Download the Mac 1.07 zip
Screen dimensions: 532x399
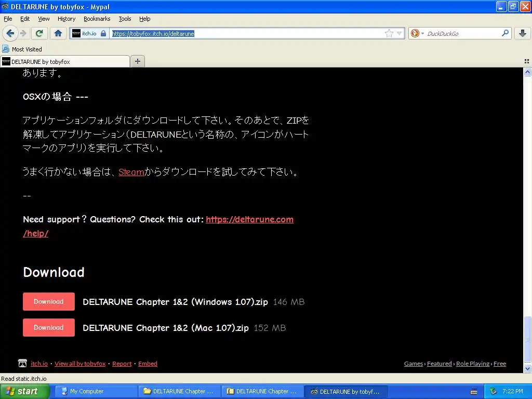click(x=48, y=327)
